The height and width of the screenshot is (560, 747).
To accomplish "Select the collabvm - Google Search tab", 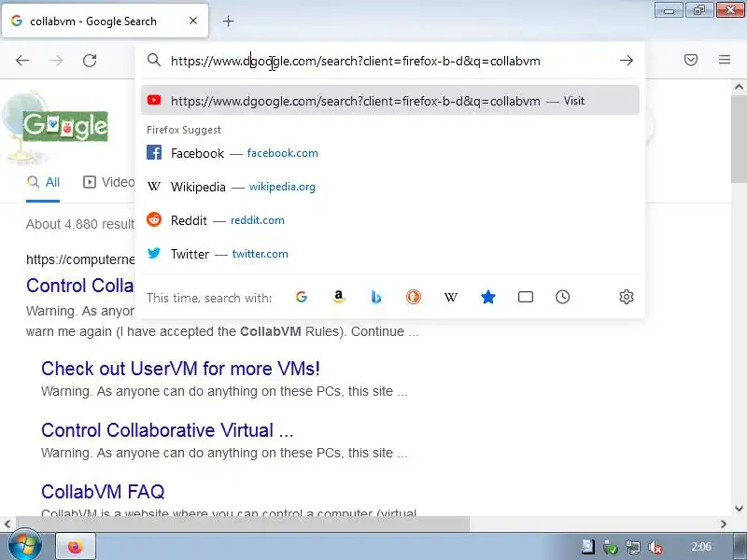I will pyautogui.click(x=105, y=21).
